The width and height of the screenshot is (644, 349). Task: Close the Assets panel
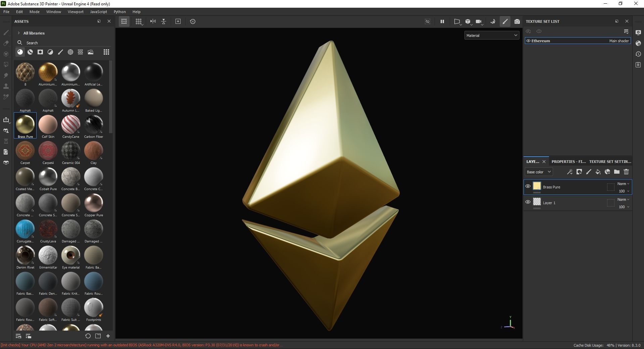click(109, 21)
